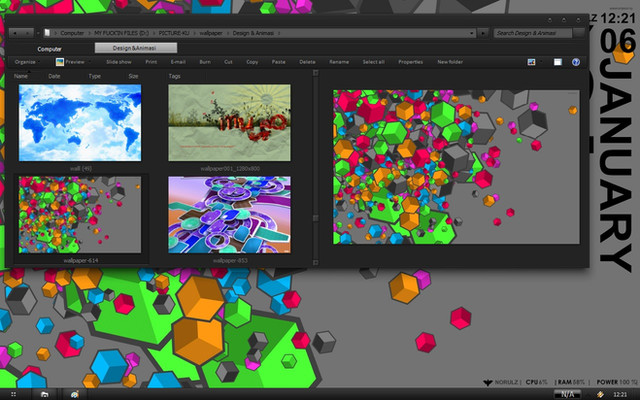640x400 pixels.
Task: Select the Design & Animasi tab
Action: pos(136,48)
